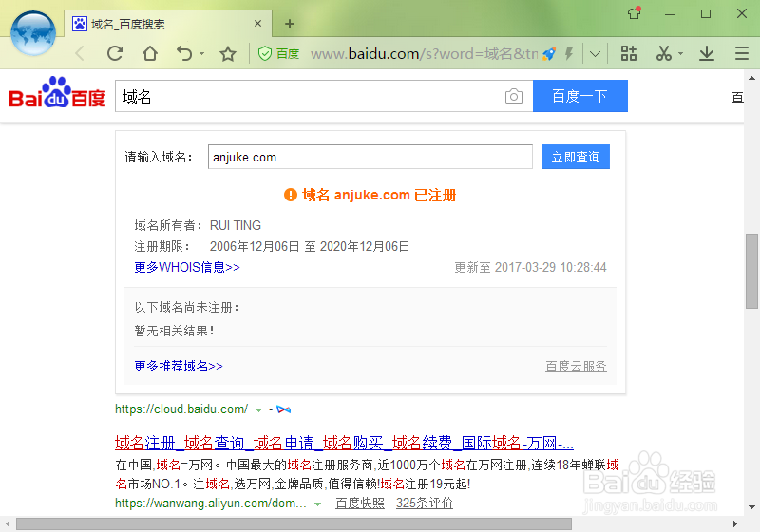Minimize the browser window

pyautogui.click(x=670, y=13)
